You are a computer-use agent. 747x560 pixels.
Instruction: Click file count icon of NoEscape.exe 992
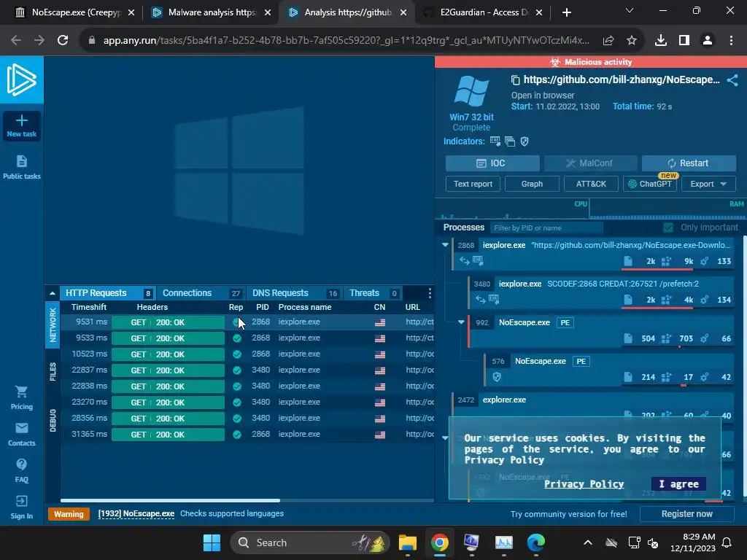628,338
